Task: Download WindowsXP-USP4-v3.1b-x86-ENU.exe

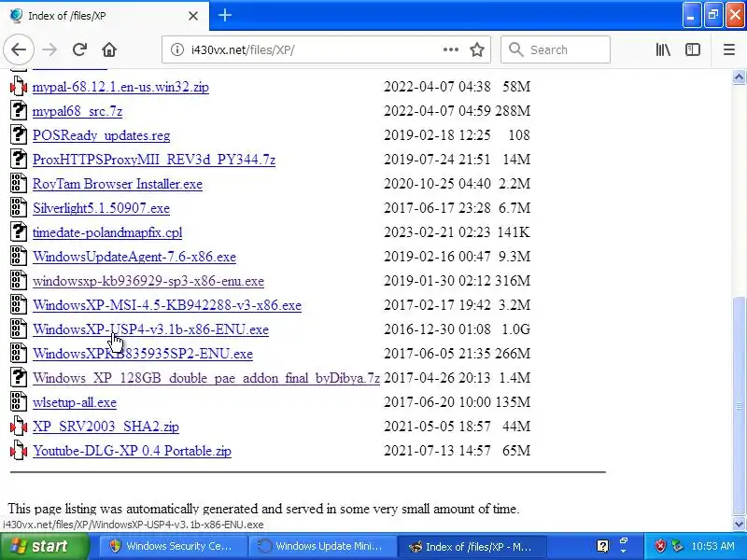Action: (150, 330)
